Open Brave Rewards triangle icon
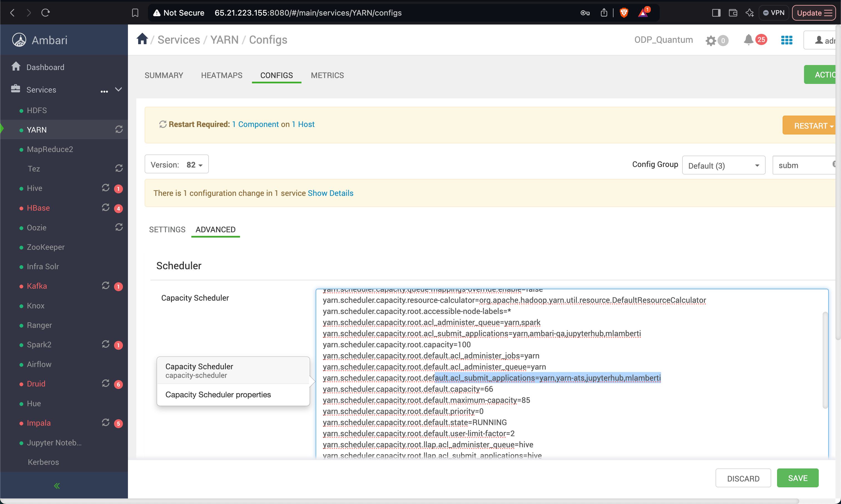Image resolution: width=841 pixels, height=504 pixels. click(x=643, y=12)
